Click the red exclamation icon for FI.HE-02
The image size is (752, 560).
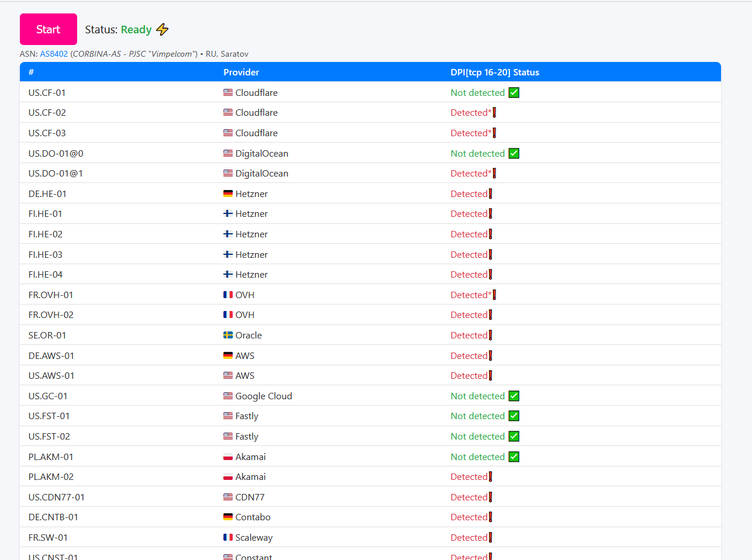(x=490, y=234)
